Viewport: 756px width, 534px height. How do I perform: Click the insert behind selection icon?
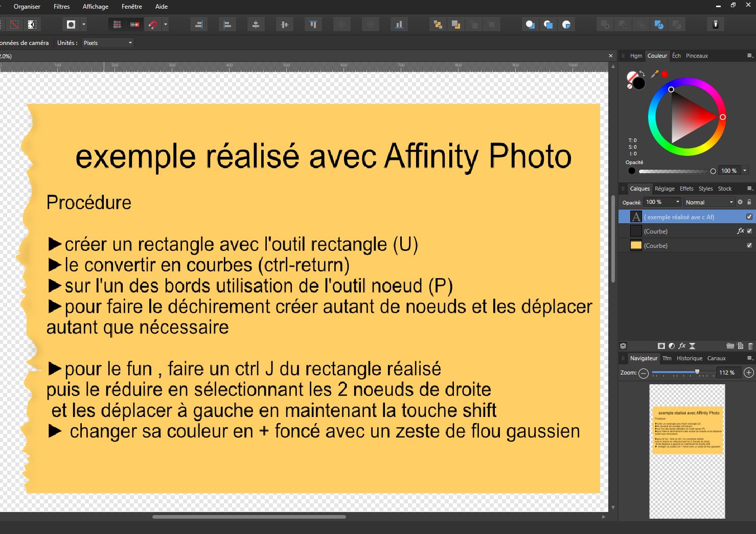530,25
